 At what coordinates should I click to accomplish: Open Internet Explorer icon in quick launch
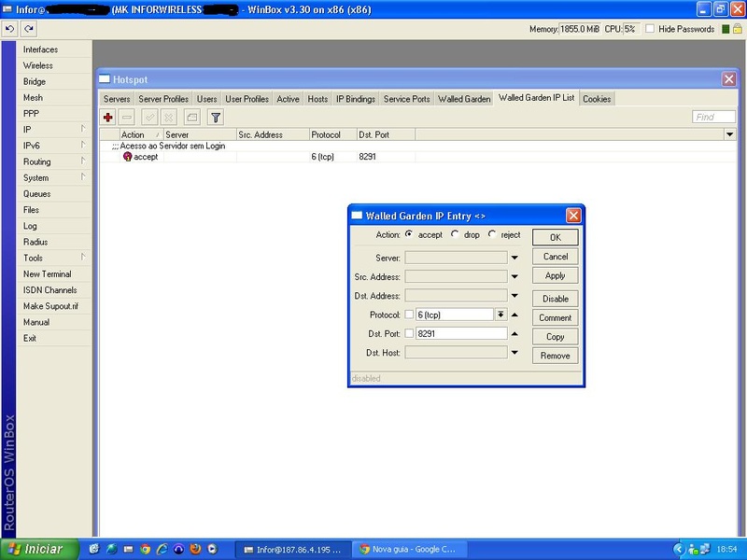162,549
